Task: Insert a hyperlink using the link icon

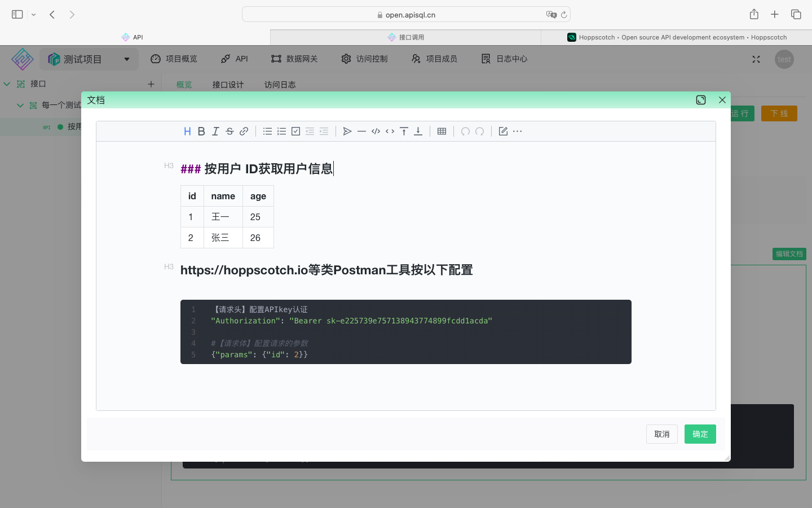Action: click(244, 131)
